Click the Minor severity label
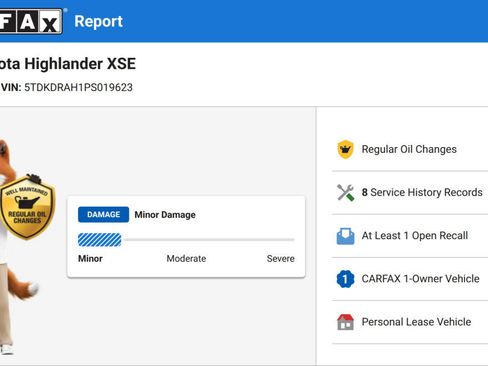The image size is (488, 366). [x=90, y=258]
